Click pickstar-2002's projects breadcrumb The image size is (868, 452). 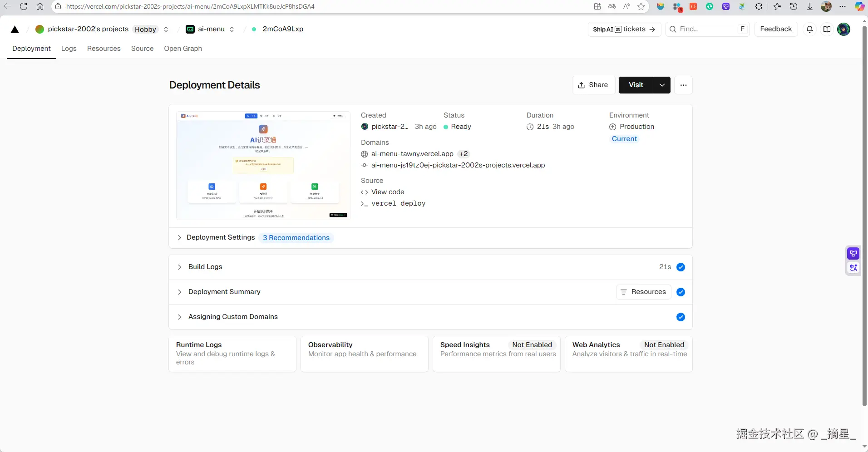[x=88, y=29]
